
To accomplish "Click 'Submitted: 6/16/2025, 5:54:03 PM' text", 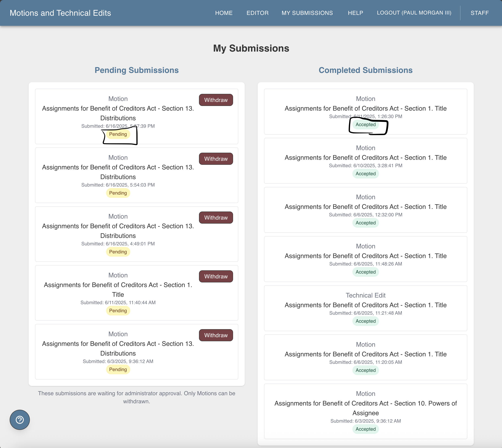I will click(x=118, y=185).
